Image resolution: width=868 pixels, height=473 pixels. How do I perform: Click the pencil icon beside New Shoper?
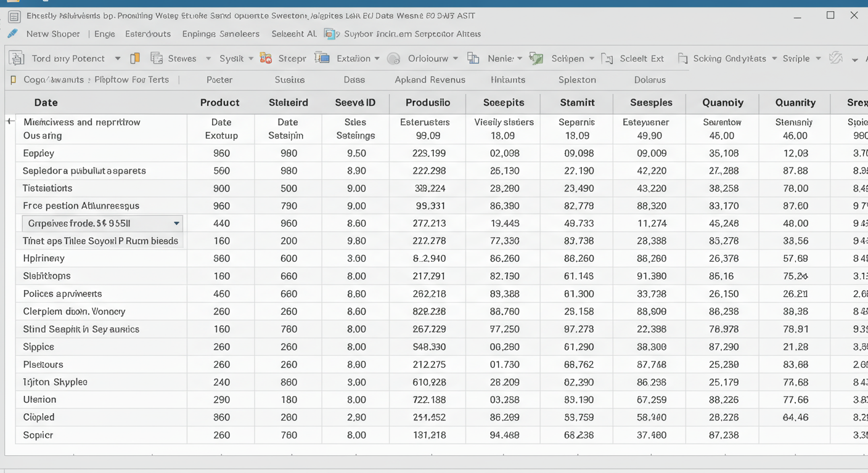pos(12,34)
